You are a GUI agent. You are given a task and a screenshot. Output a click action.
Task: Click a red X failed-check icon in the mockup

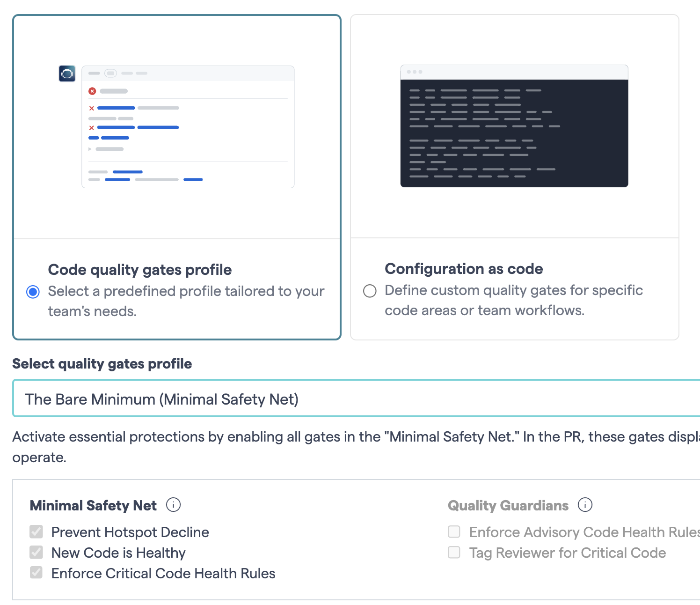[x=91, y=108]
